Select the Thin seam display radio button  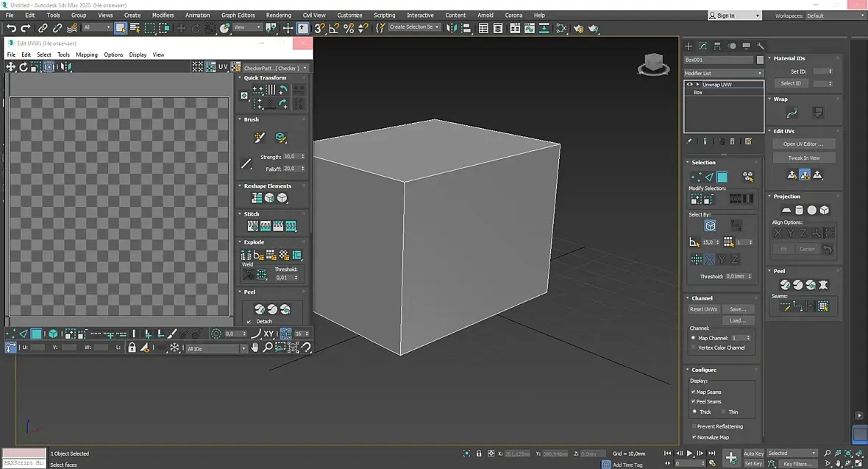coord(723,412)
